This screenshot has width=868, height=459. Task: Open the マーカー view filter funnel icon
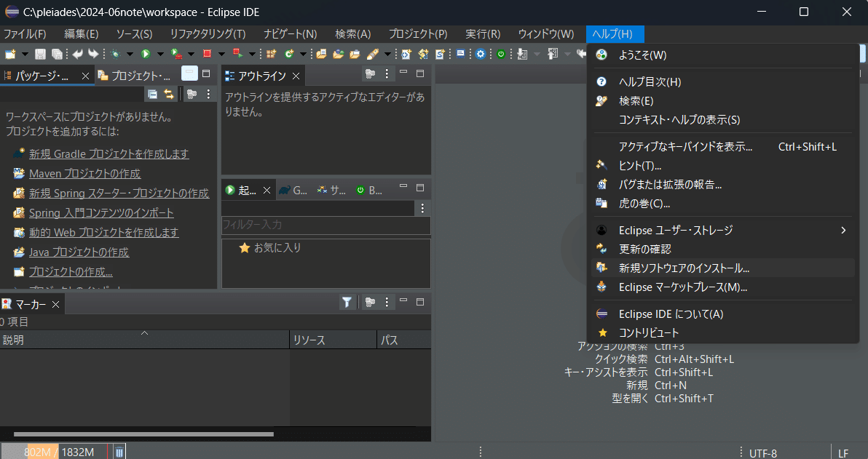coord(347,302)
